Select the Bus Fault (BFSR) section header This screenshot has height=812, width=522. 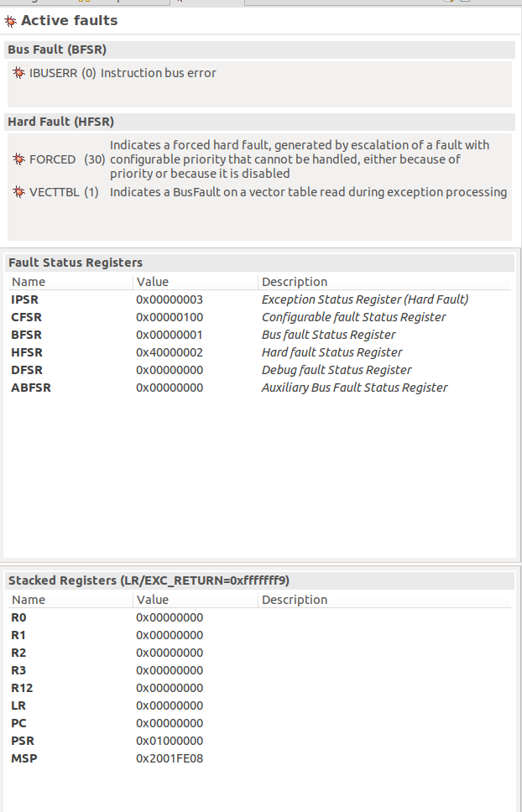click(x=57, y=50)
